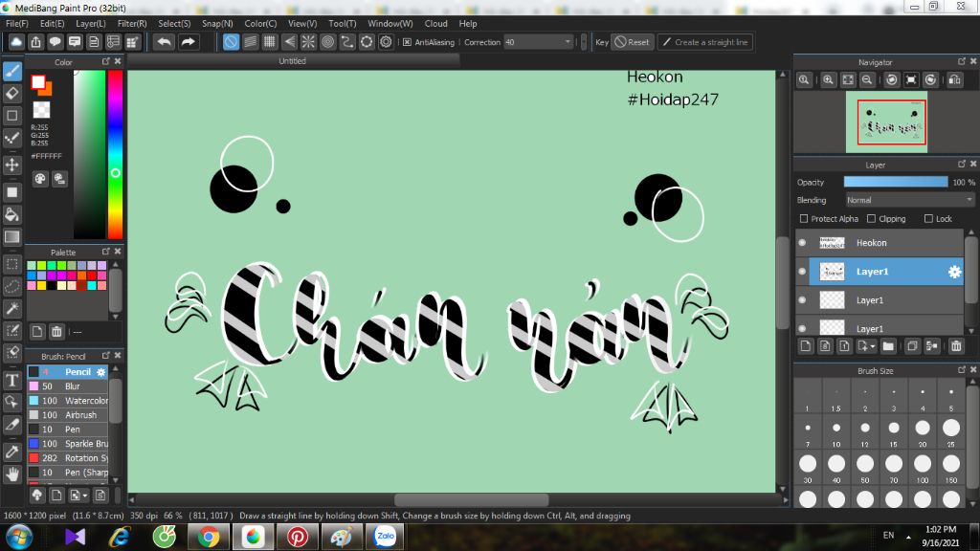Screen dimensions: 980x551
Task: Select the Airbrush in brush list
Action: (68, 415)
